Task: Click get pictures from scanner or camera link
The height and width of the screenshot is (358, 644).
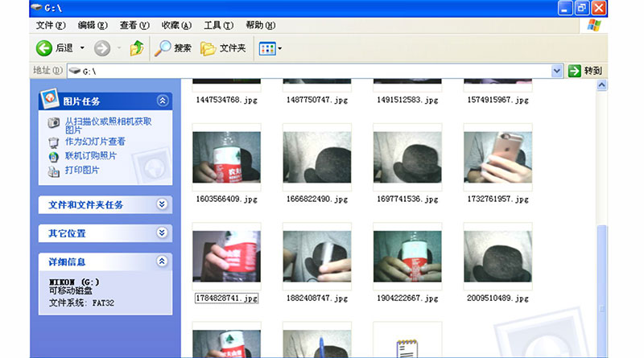Action: coord(108,126)
